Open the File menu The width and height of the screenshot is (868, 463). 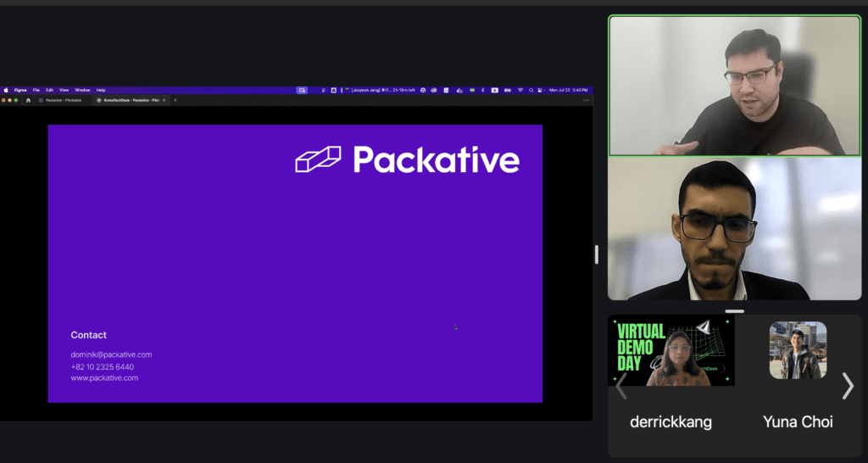(x=36, y=90)
